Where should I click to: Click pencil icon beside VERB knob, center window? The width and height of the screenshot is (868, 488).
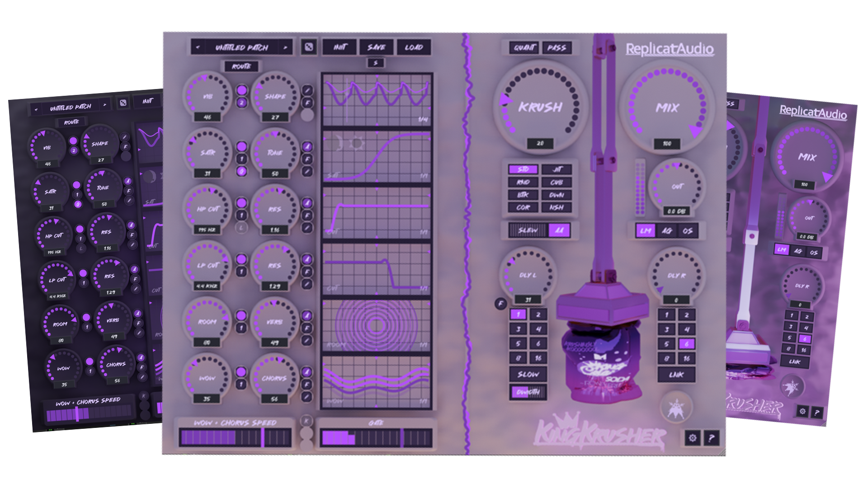coord(307,340)
